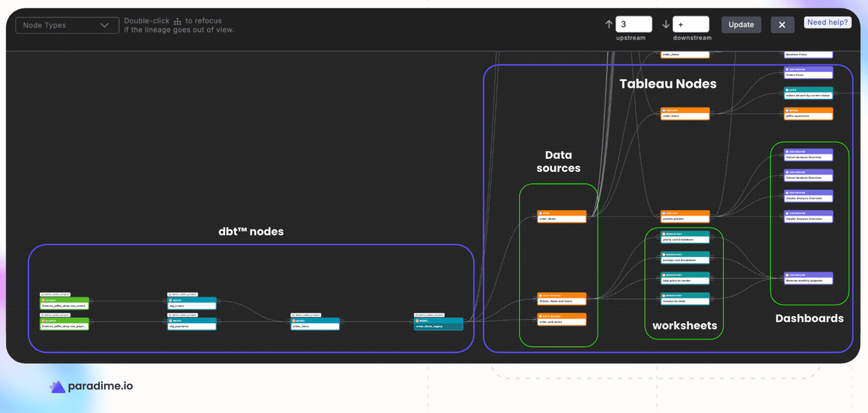868x413 pixels.
Task: Collapse downstream handle of stg_orders node
Action: [x=219, y=301]
